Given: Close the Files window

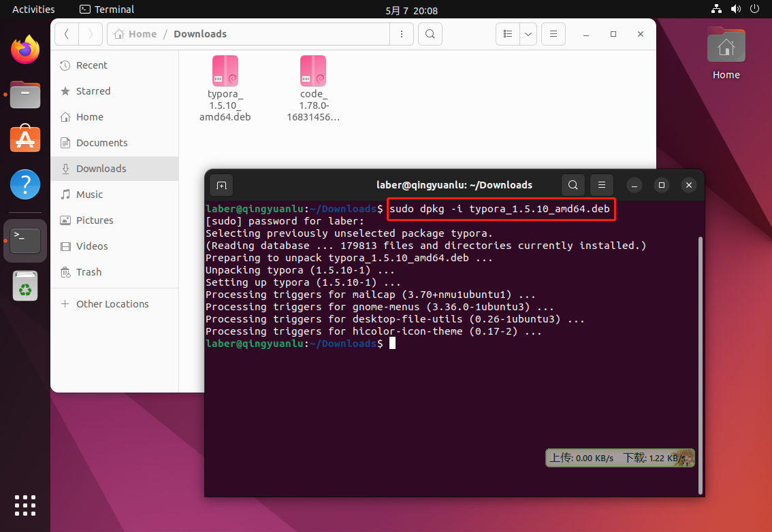Looking at the screenshot, I should point(641,34).
